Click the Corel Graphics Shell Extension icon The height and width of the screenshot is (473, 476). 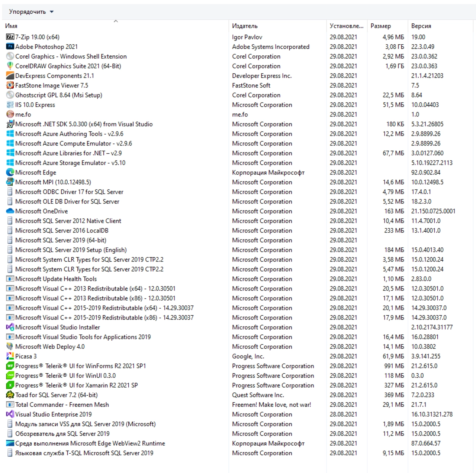(x=10, y=56)
